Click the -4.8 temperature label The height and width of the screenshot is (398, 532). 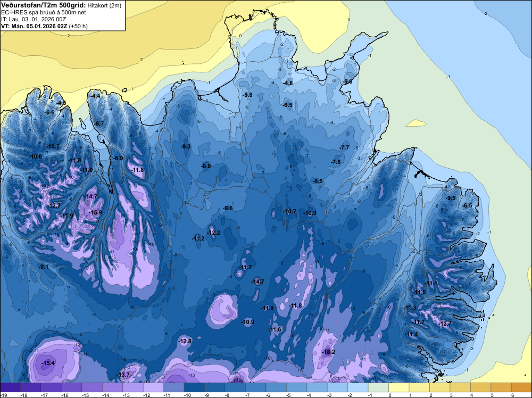pos(288,83)
